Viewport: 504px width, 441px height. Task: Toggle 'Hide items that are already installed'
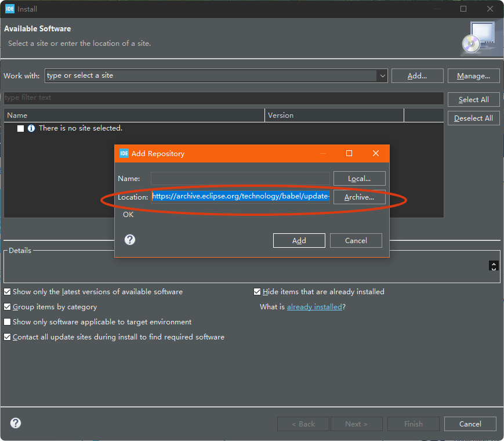(258, 292)
